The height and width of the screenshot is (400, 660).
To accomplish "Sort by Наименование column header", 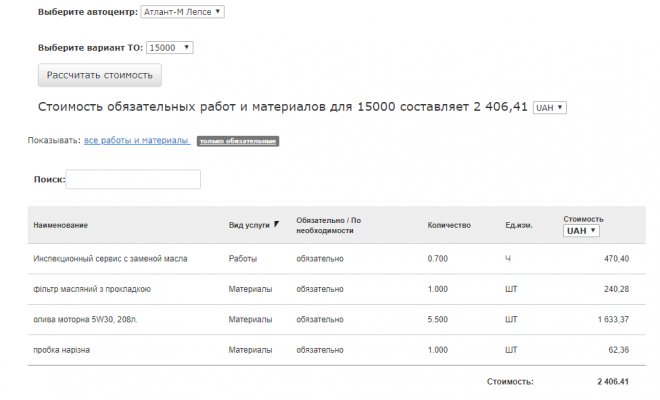I will click(61, 225).
